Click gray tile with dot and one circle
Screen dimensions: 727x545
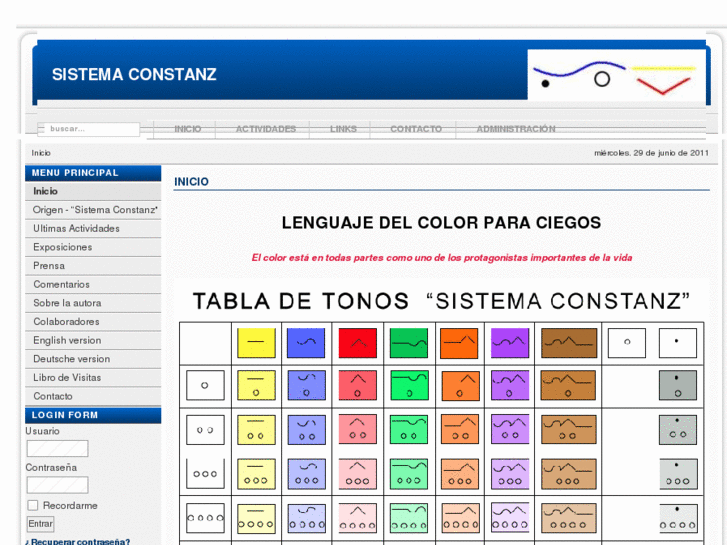pyautogui.click(x=678, y=385)
